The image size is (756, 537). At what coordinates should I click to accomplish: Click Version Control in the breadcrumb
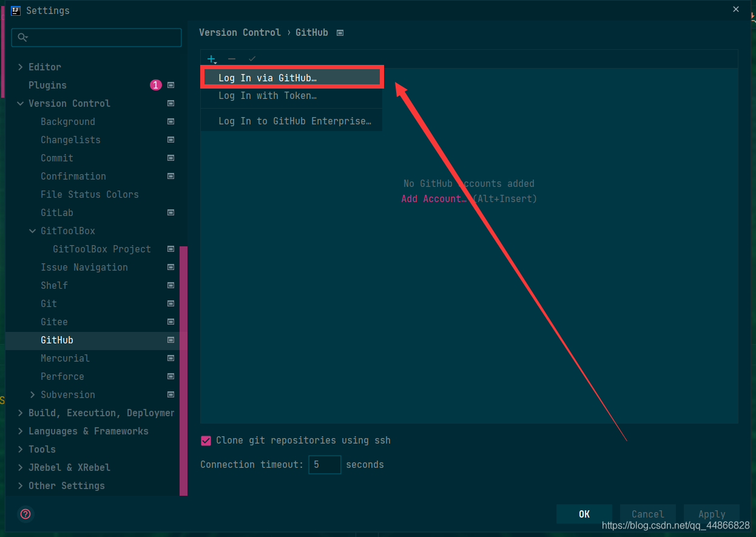click(240, 33)
